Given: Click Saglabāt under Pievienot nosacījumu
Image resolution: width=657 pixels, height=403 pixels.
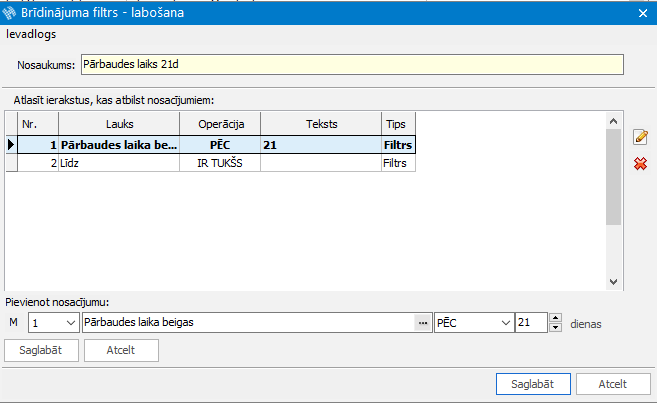Looking at the screenshot, I should click(41, 350).
